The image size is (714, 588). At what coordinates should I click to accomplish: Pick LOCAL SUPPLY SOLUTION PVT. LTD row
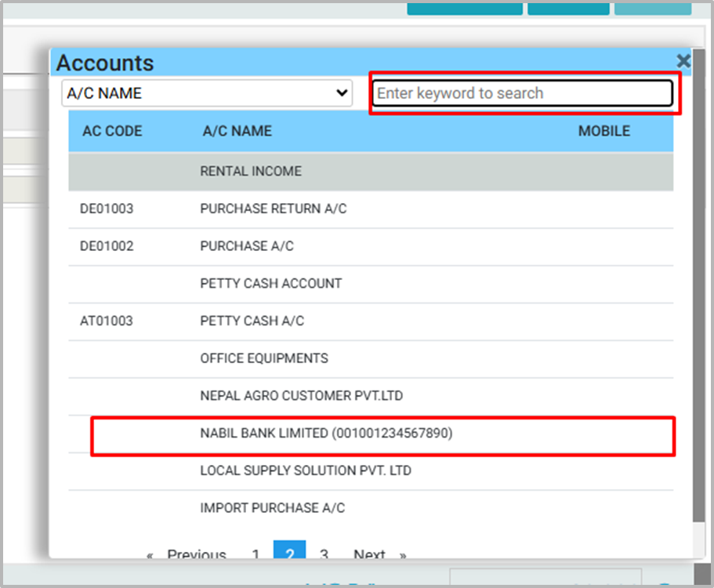[x=306, y=471]
